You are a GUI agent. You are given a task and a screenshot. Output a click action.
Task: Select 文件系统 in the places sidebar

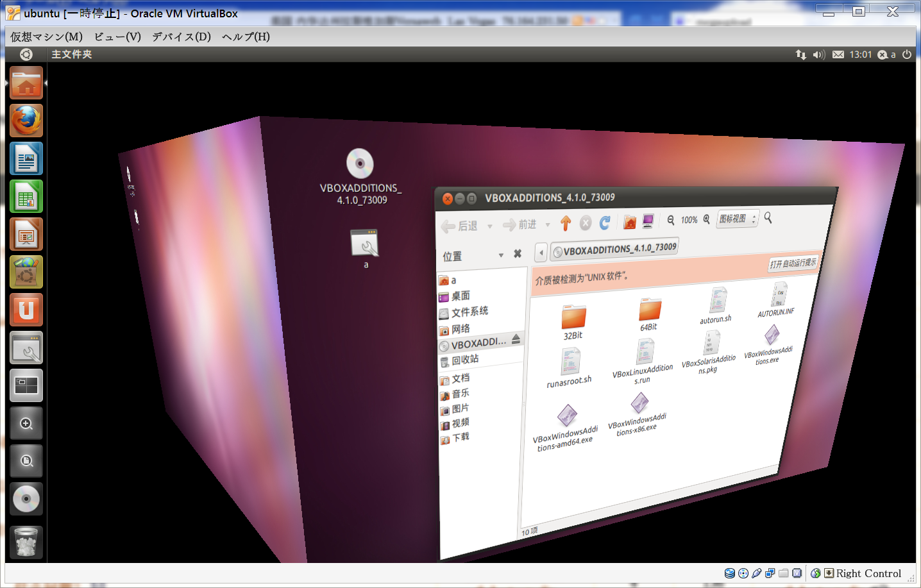(464, 312)
